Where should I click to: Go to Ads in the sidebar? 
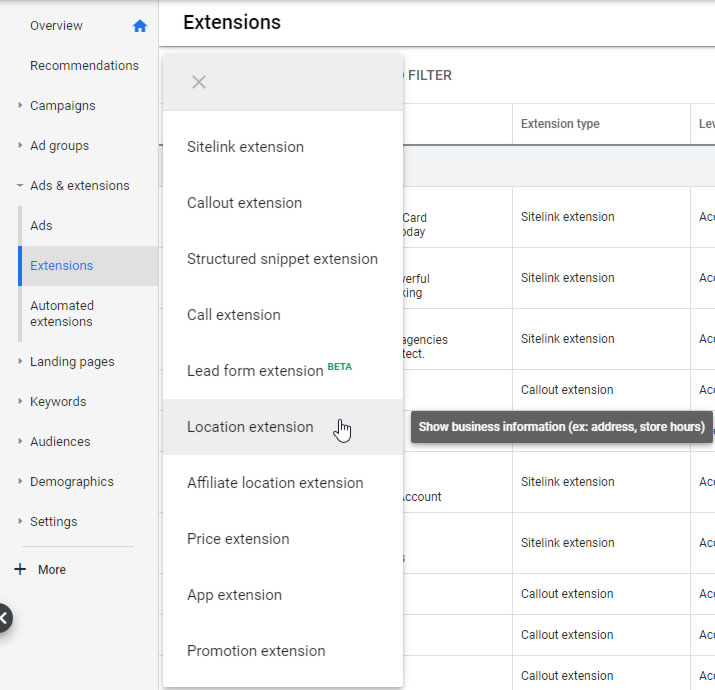(41, 226)
